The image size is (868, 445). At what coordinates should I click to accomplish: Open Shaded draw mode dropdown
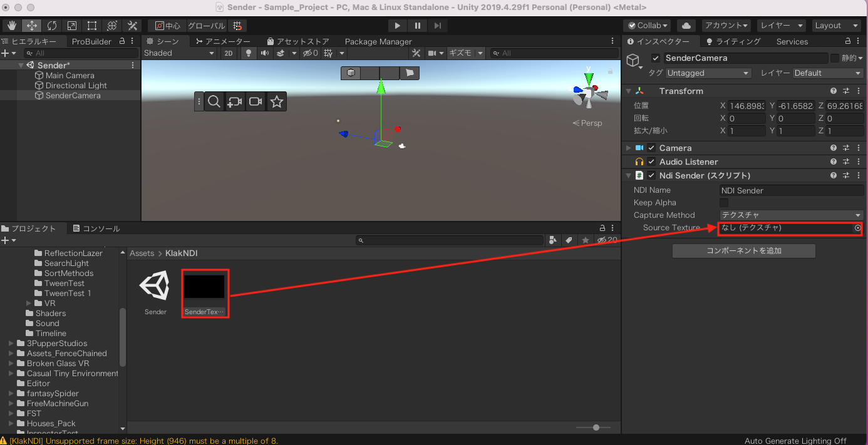[x=179, y=53]
